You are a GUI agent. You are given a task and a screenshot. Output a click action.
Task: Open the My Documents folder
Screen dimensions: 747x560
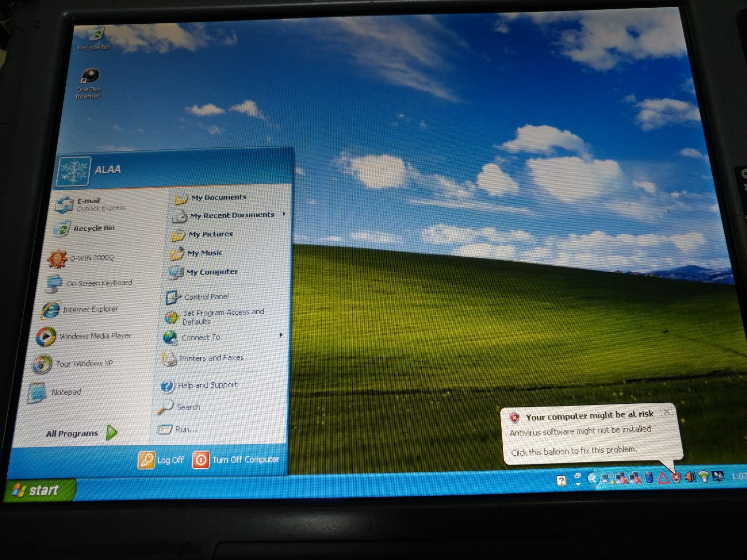[211, 198]
